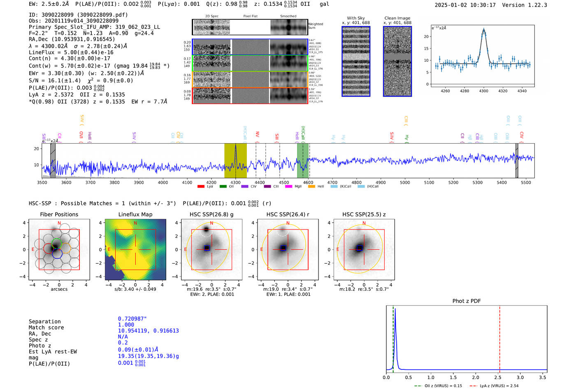Image resolution: width=576 pixels, height=392 pixels.
Task: Click the green highlighted absorption region
Action: [x=303, y=161]
